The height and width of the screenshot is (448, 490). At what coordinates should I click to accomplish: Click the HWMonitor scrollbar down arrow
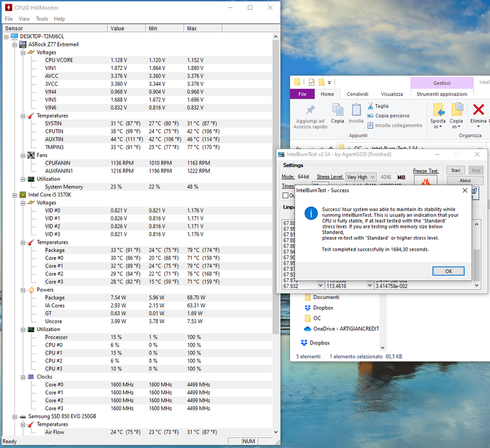[276, 432]
